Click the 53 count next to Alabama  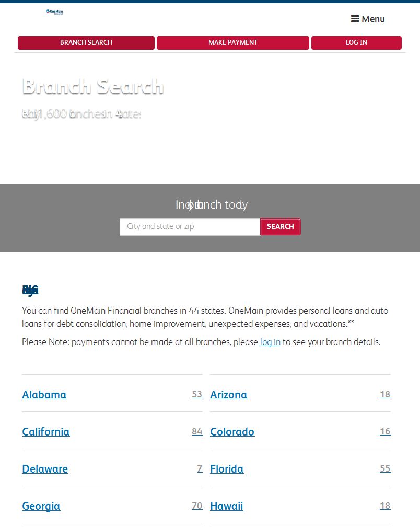[197, 394]
